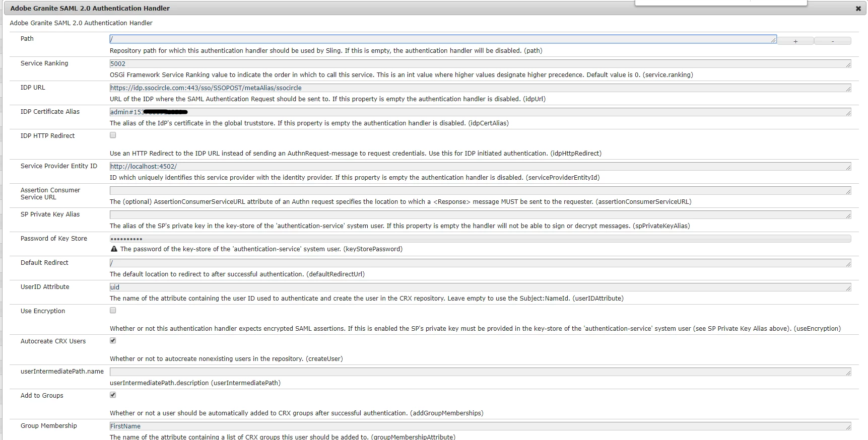Screen dimensions: 868x440
Task: Click the keystore password warning icon
Action: [x=114, y=249]
